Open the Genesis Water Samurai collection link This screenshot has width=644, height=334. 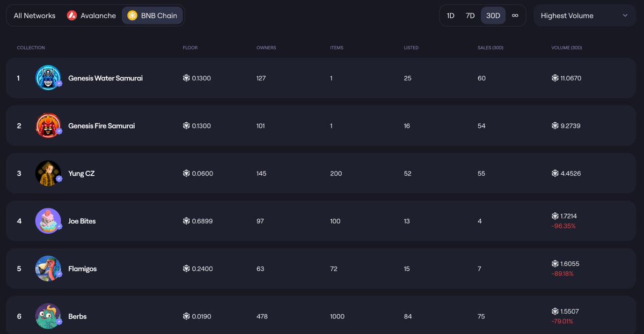[x=105, y=78]
